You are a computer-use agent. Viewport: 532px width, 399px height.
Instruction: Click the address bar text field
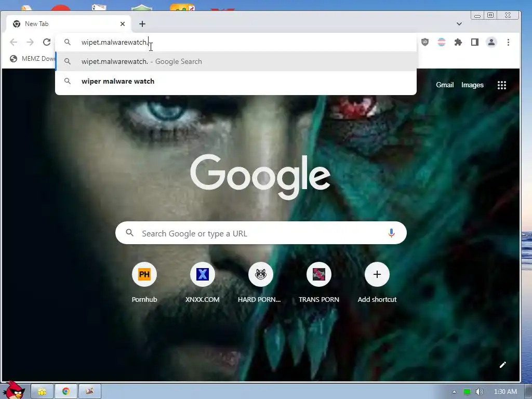pyautogui.click(x=236, y=42)
